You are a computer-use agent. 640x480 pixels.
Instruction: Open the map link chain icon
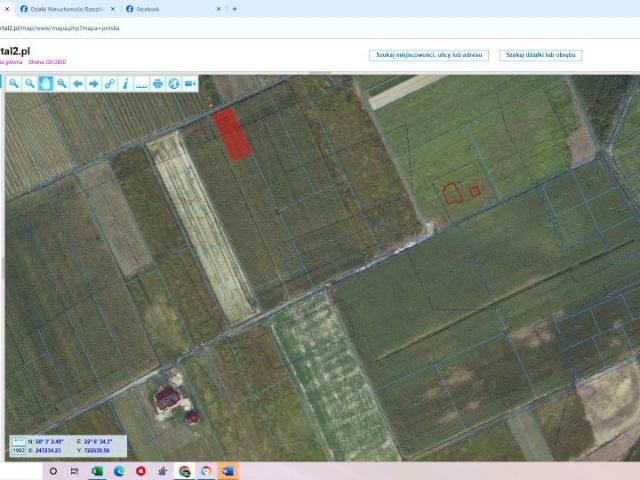(x=109, y=84)
